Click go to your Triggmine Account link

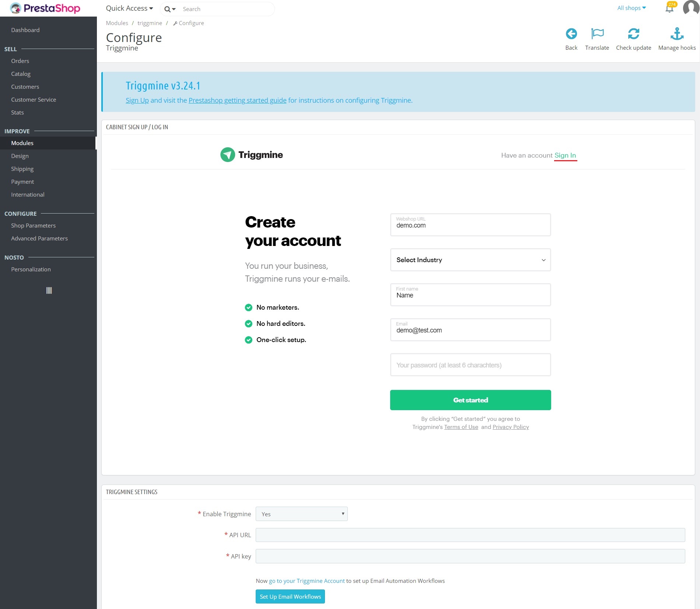pos(307,581)
